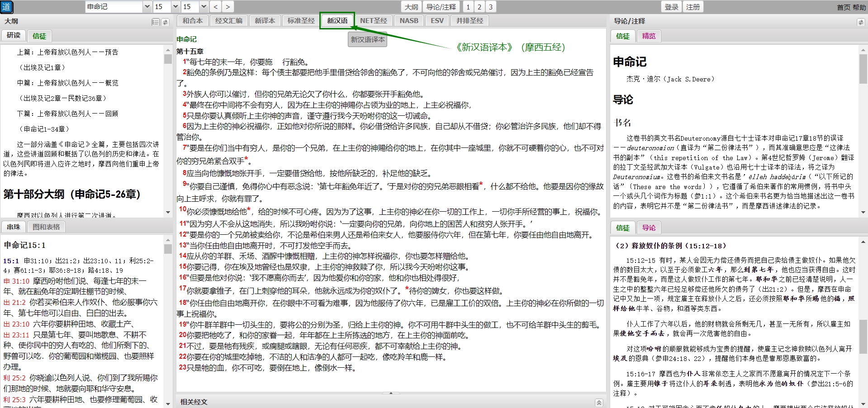Open the verse number dropdown
868x408 pixels.
point(204,7)
